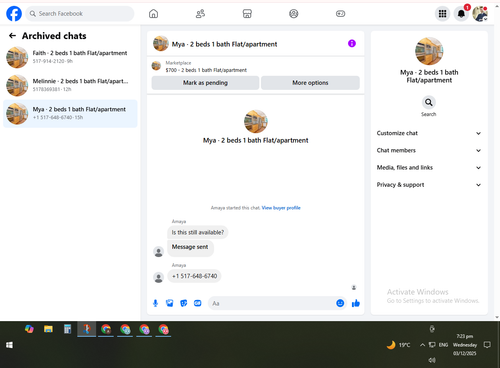This screenshot has width=500, height=368.
Task: Click the "Is this still available?" message
Action: click(x=198, y=232)
